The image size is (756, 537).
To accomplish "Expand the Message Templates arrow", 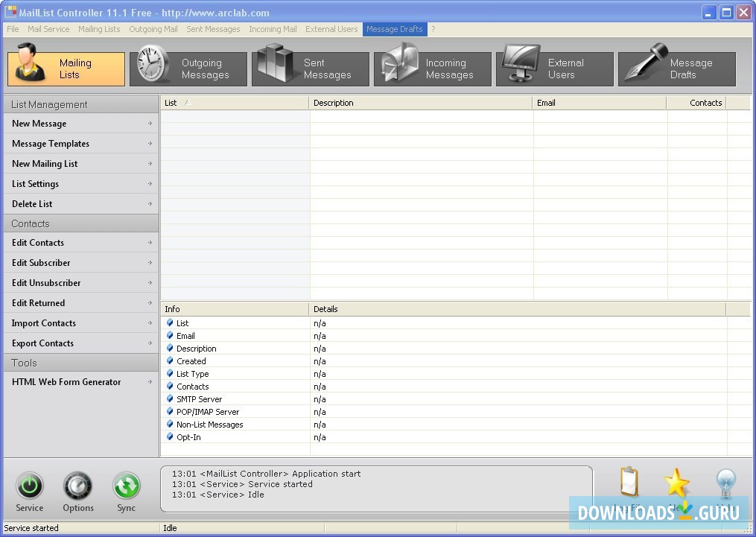I will (x=150, y=144).
